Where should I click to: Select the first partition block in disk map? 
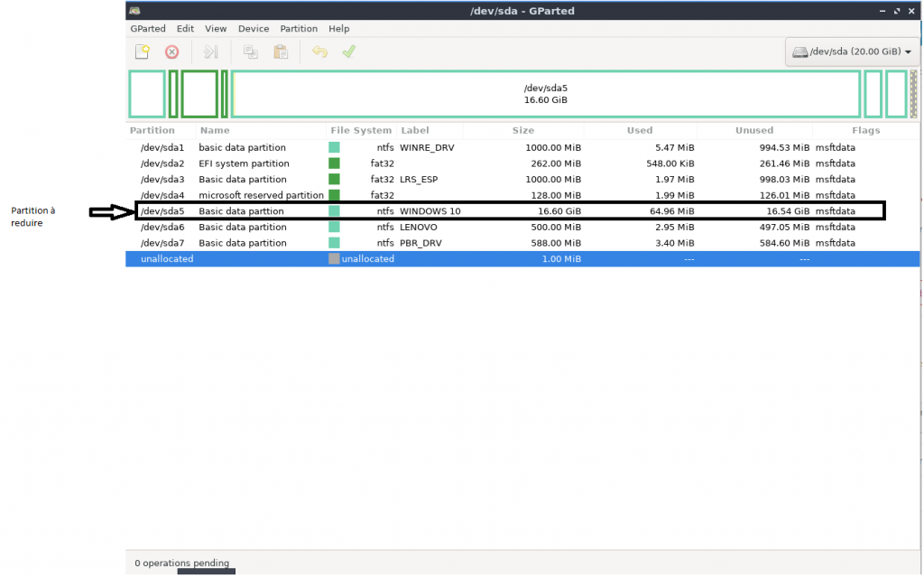(147, 94)
